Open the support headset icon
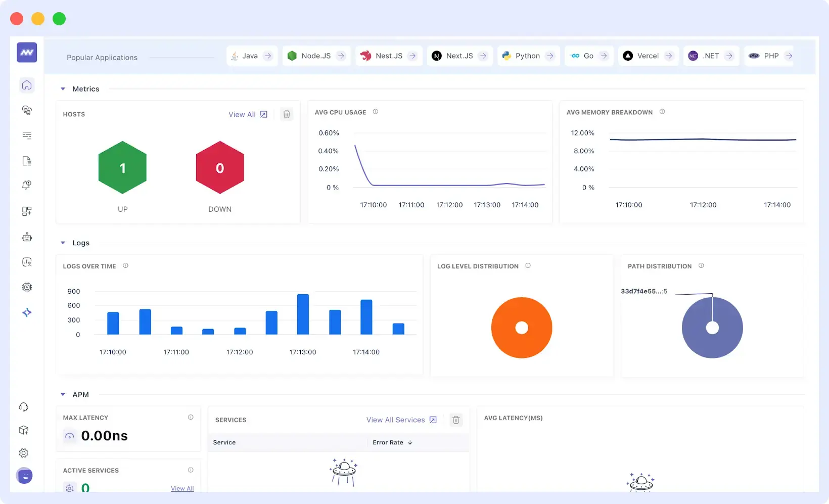Image resolution: width=829 pixels, height=504 pixels. (x=24, y=406)
